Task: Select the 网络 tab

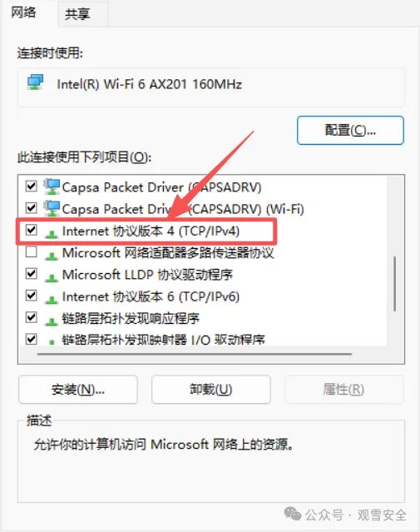Action: pos(23,12)
